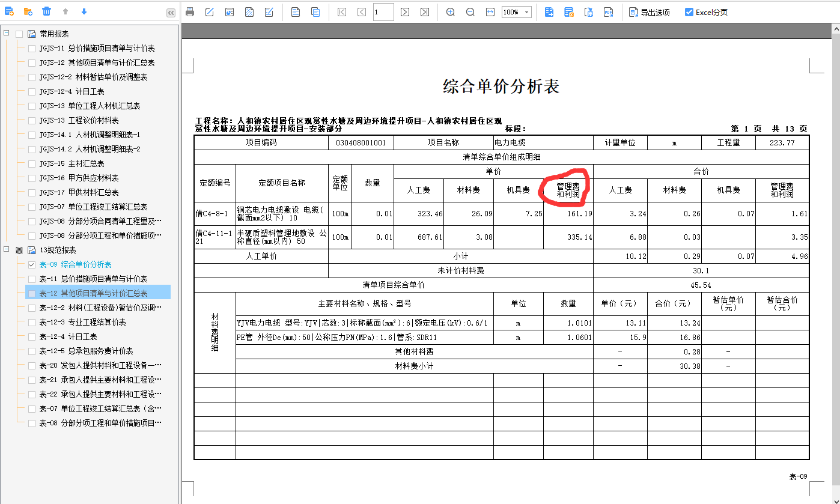Select JGJS-13 工程议价材料表 report
The width and height of the screenshot is (840, 504).
pos(79,120)
